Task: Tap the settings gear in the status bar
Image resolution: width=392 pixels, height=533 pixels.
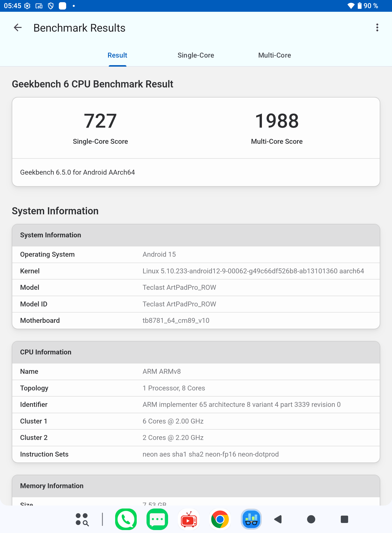Action: (27, 6)
